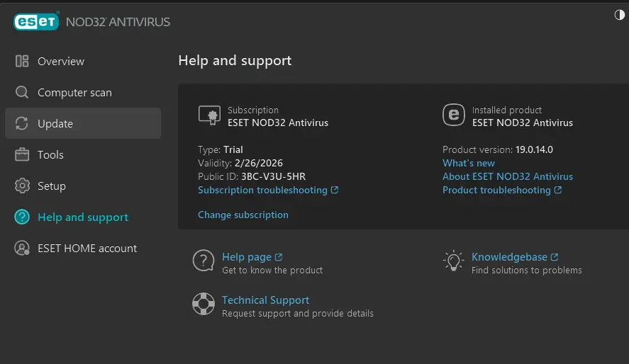Viewport: 629px width, 364px height.
Task: Open the What's new link
Action: click(469, 164)
